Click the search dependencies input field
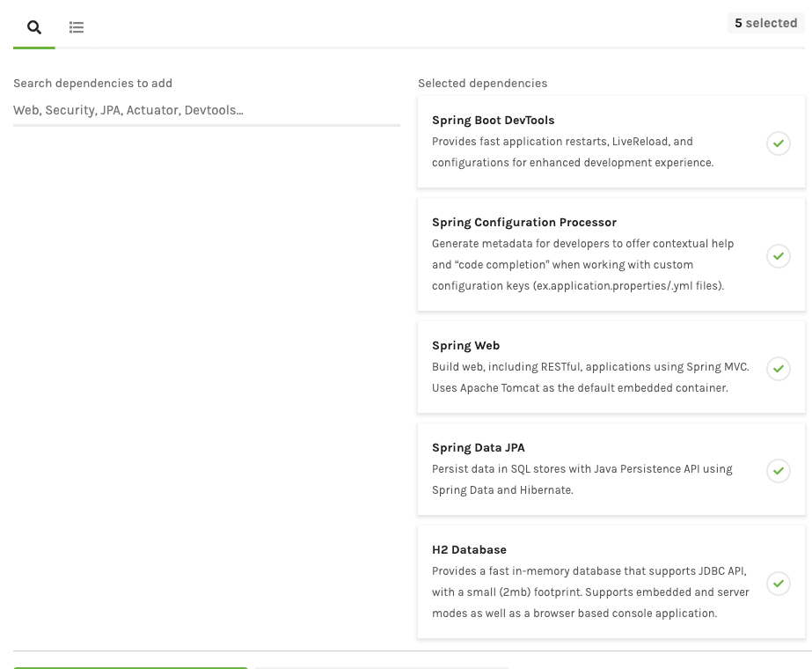Viewport: 812px width, 669px height. coord(206,110)
